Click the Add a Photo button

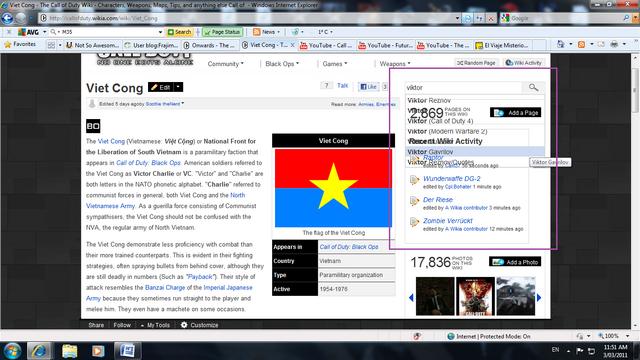tap(515, 262)
